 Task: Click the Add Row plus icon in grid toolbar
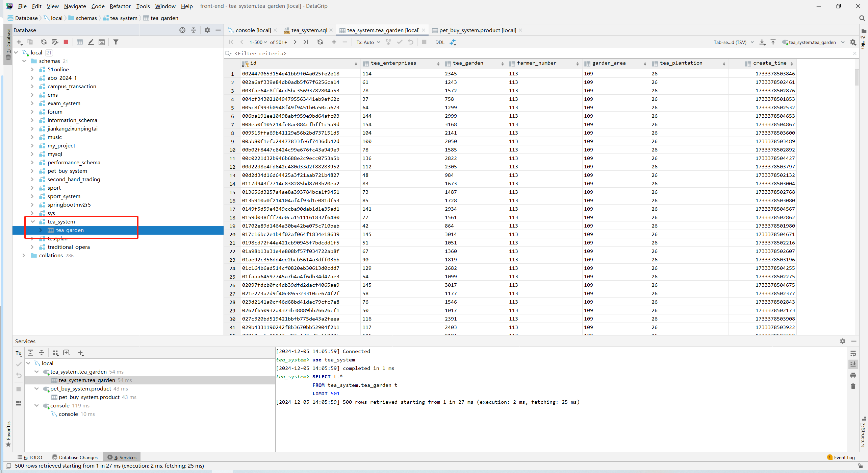coord(334,42)
